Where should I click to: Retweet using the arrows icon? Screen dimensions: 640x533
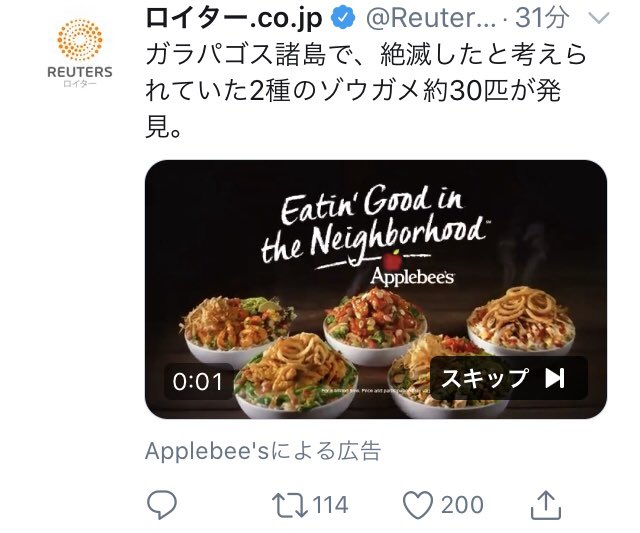tap(290, 505)
